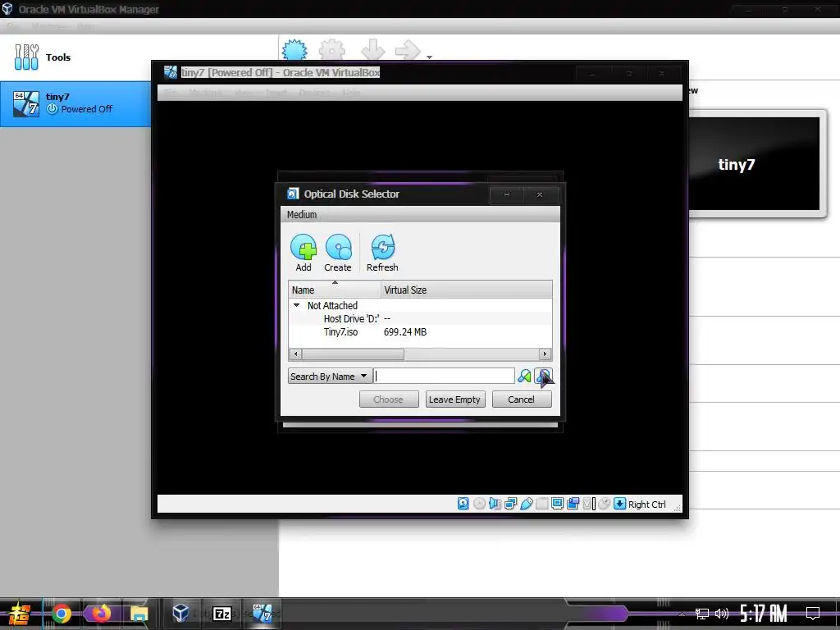Click the network tray icon
This screenshot has width=840, height=630.
pyautogui.click(x=702, y=614)
